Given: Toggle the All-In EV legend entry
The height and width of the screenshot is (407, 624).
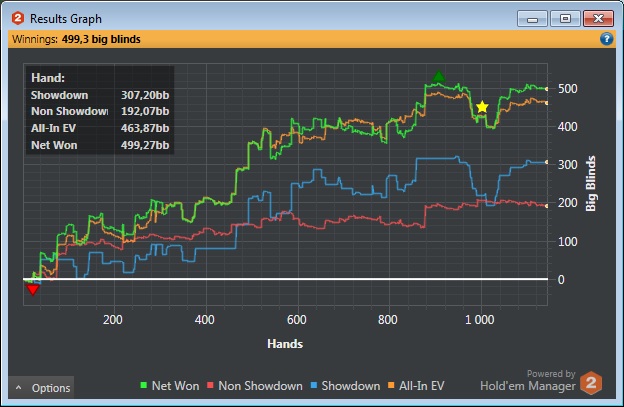Looking at the screenshot, I should [416, 386].
